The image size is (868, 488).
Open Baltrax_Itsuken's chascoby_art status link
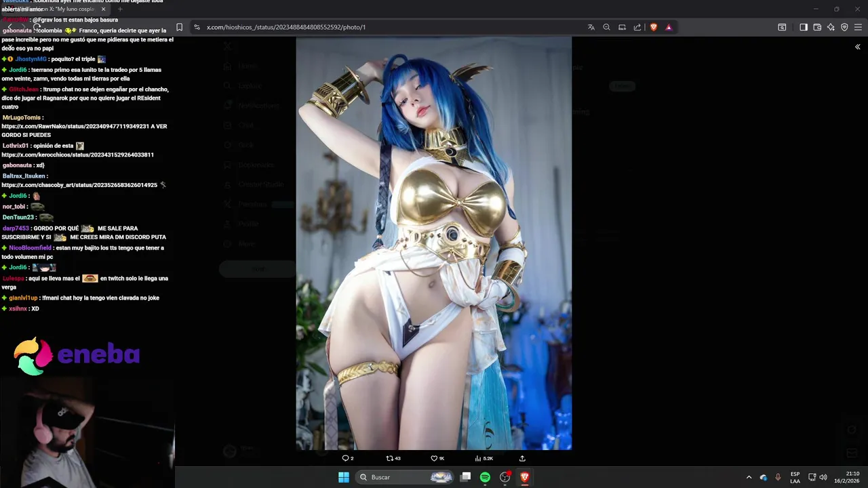pos(79,185)
